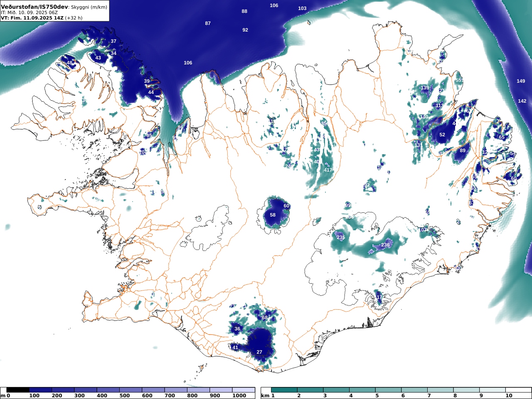The width and height of the screenshot is (532, 399).
Task: Select the '139' value in the northeast
Action: [x=425, y=88]
